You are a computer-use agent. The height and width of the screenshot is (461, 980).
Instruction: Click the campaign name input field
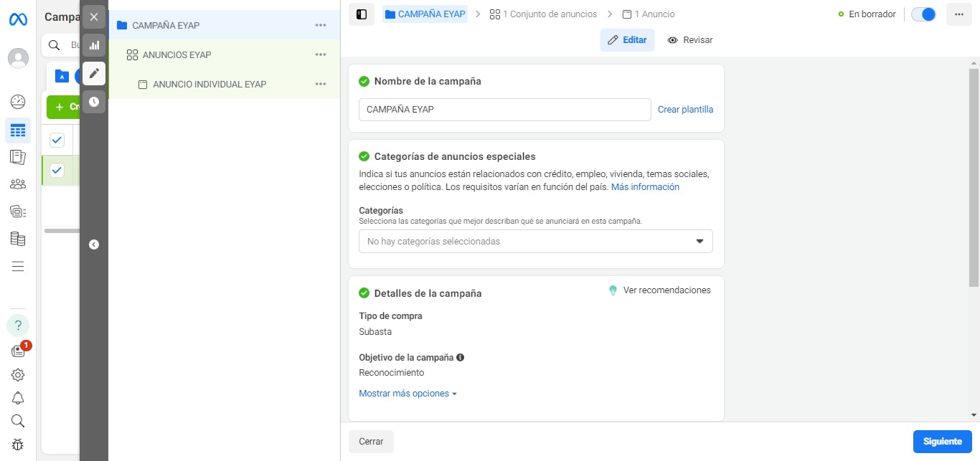coord(504,110)
